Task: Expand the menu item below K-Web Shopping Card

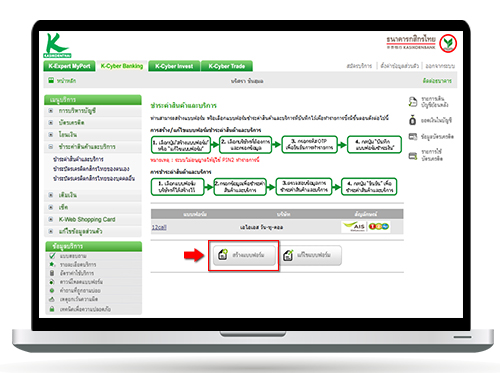Action: pyautogui.click(x=51, y=231)
